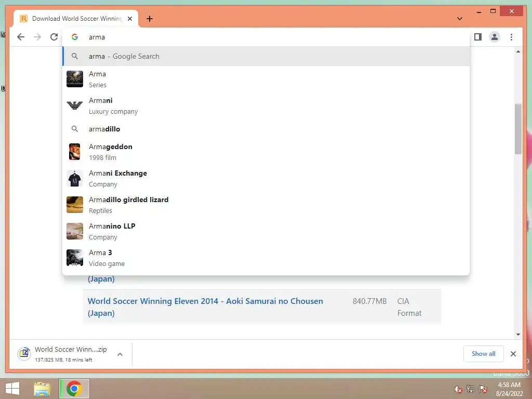This screenshot has height=399, width=532.
Task: Select the Arma 3 Video game suggestion
Action: pyautogui.click(x=267, y=258)
